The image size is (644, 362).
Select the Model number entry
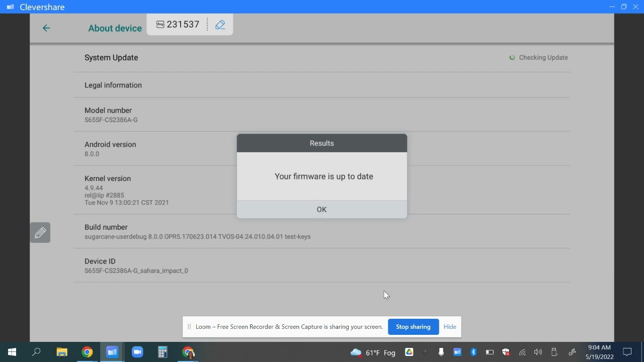pyautogui.click(x=322, y=115)
